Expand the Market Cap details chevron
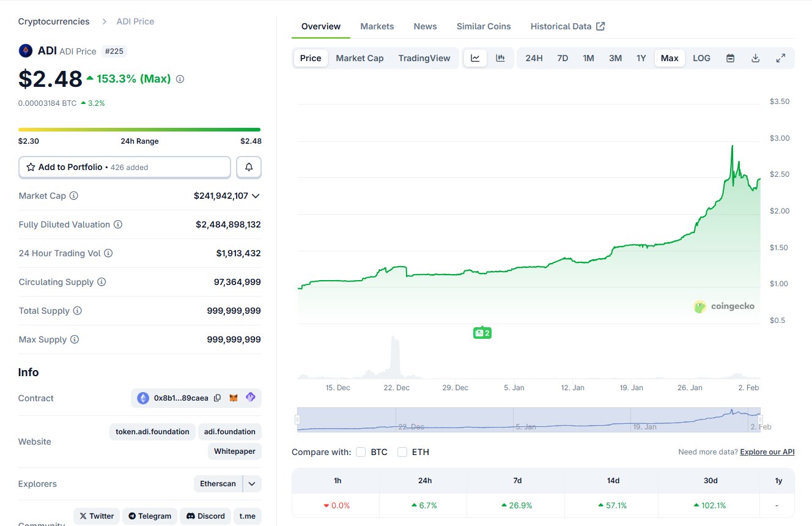 [256, 196]
